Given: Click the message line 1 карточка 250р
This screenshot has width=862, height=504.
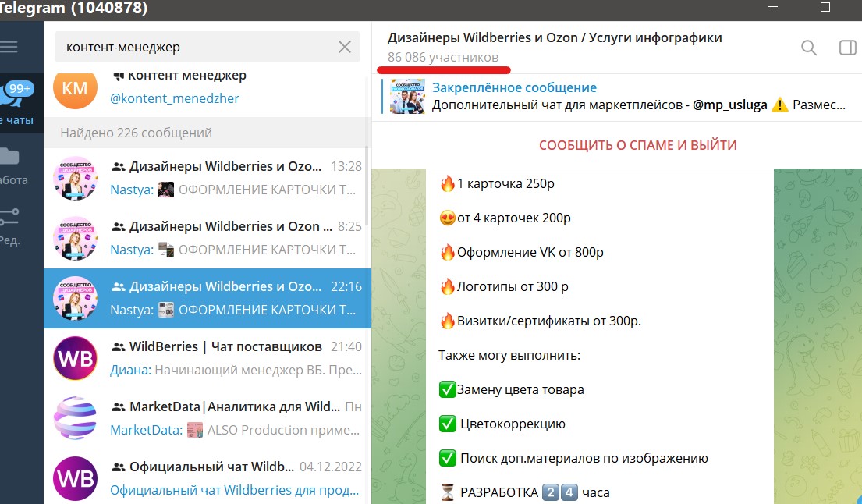Looking at the screenshot, I should click(x=497, y=183).
